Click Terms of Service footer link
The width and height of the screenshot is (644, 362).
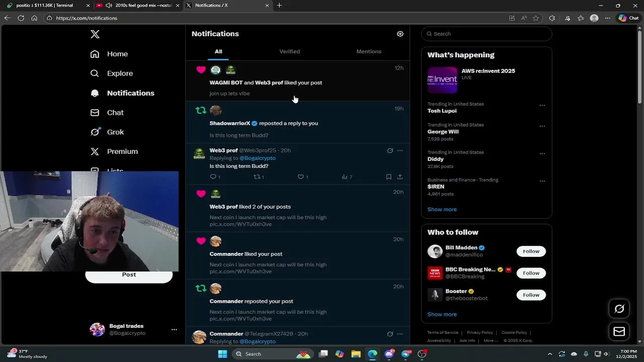pyautogui.click(x=443, y=332)
